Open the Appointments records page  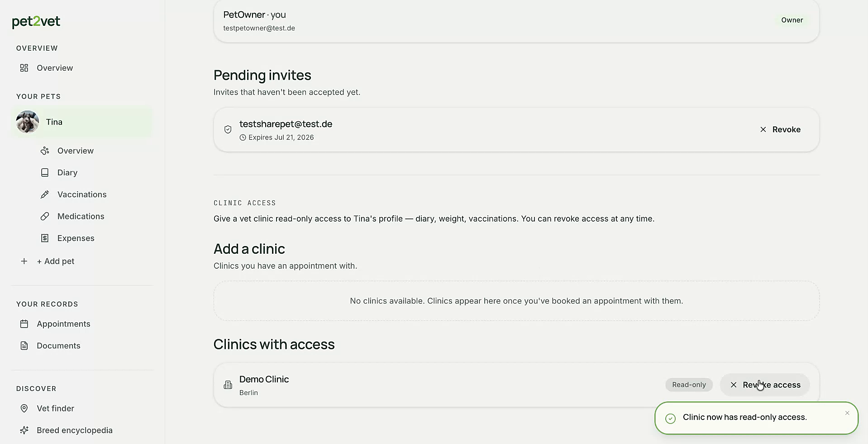click(63, 324)
